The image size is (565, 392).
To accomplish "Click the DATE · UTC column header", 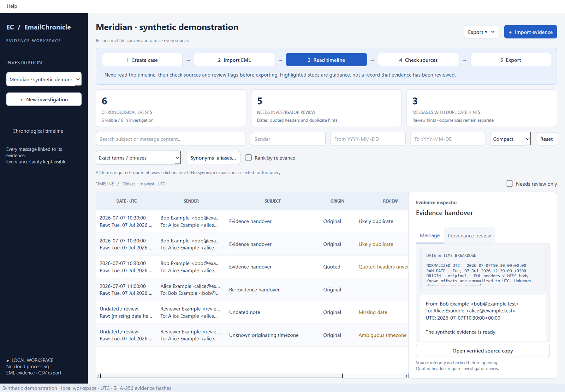I will click(x=126, y=201).
